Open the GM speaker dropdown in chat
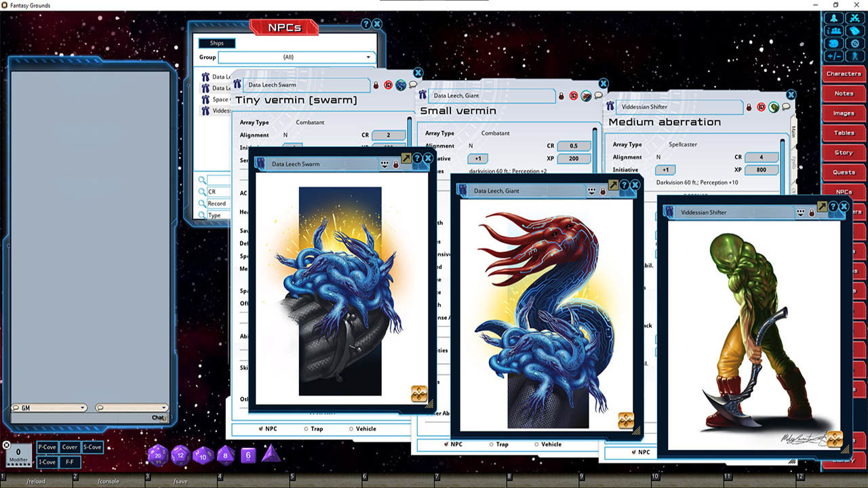This screenshot has height=488, width=868. pyautogui.click(x=49, y=407)
